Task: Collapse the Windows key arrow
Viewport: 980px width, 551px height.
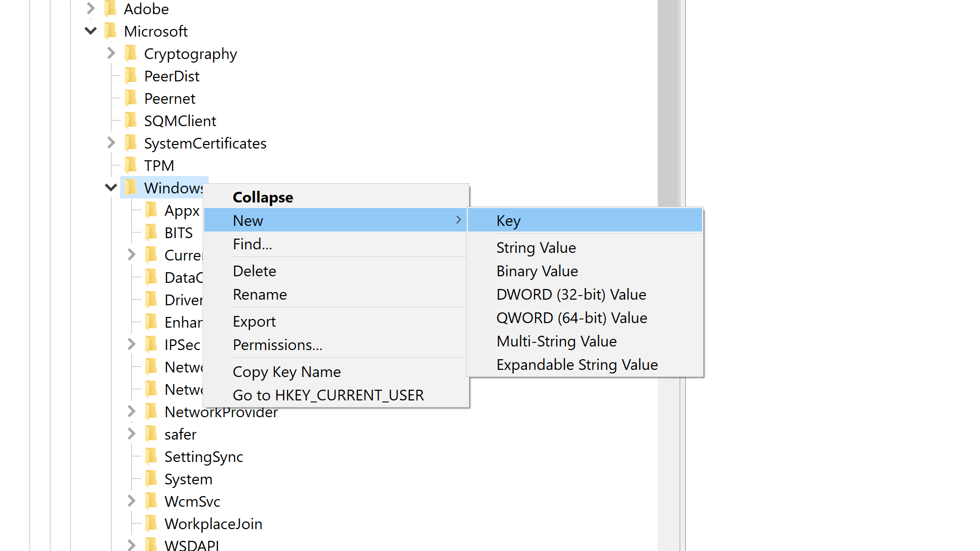Action: (x=111, y=188)
